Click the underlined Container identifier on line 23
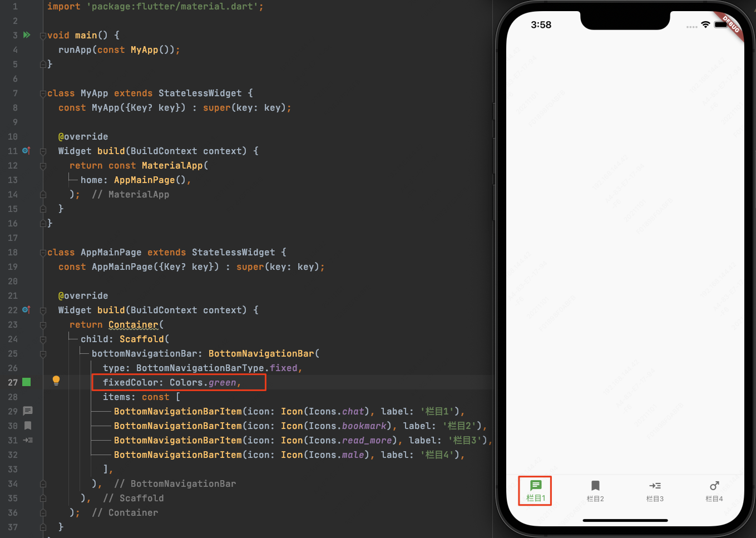Viewport: 756px width, 538px height. point(134,324)
